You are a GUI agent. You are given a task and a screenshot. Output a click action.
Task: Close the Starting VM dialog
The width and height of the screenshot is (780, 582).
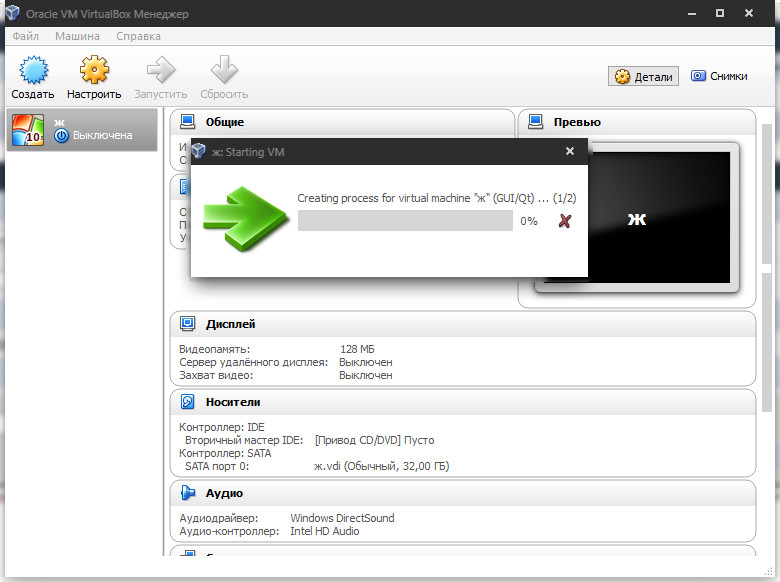(x=570, y=151)
